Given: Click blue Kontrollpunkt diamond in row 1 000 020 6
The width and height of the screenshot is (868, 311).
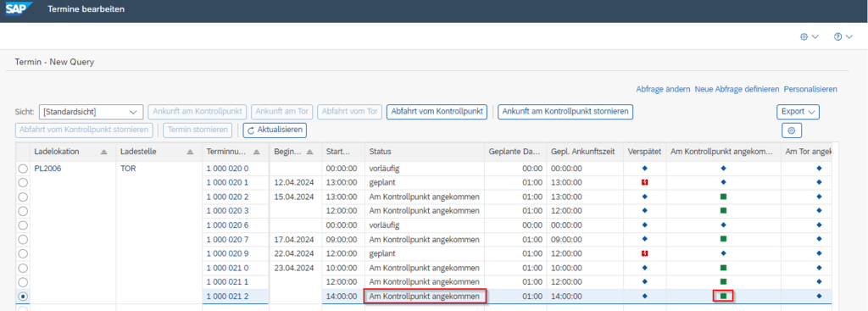Looking at the screenshot, I should coord(723,225).
